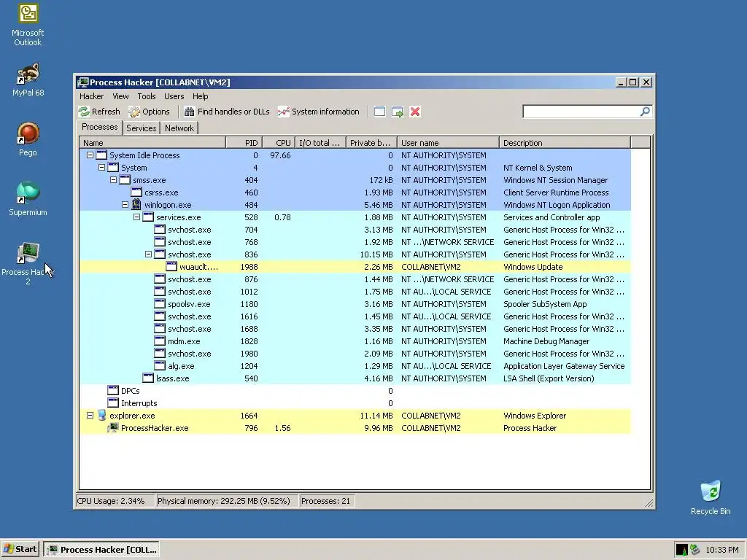Screen dimensions: 747x560
Task: Sort by the CPU column header
Action: tap(279, 142)
